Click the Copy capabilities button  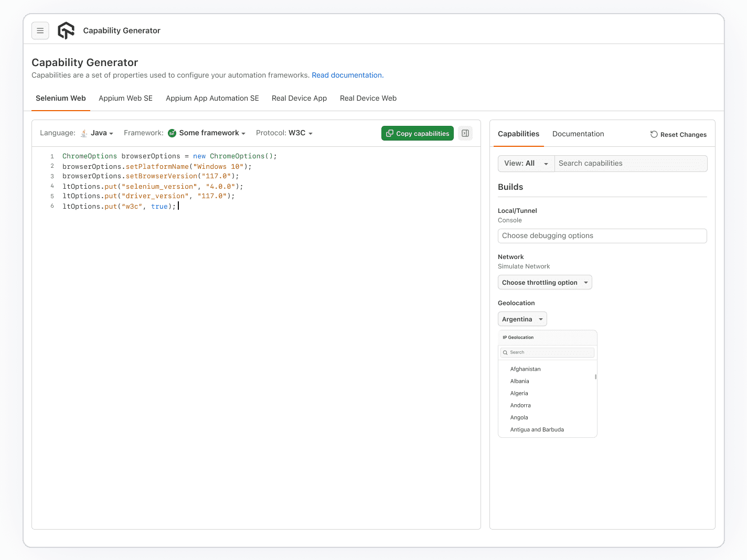pos(418,133)
